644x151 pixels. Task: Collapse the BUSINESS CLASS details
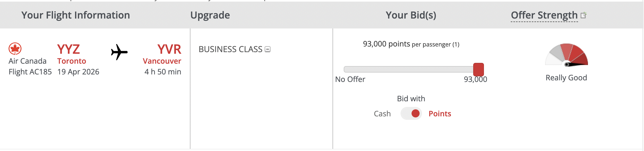point(268,49)
